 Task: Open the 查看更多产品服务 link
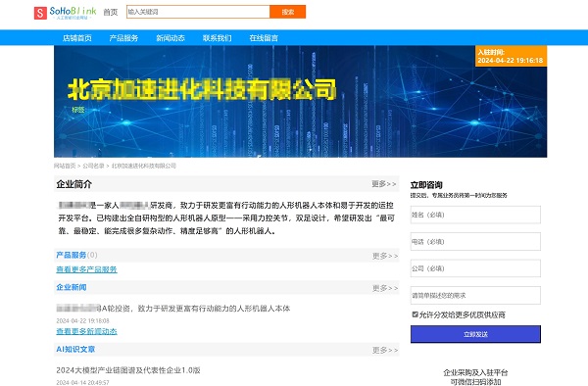(86, 269)
